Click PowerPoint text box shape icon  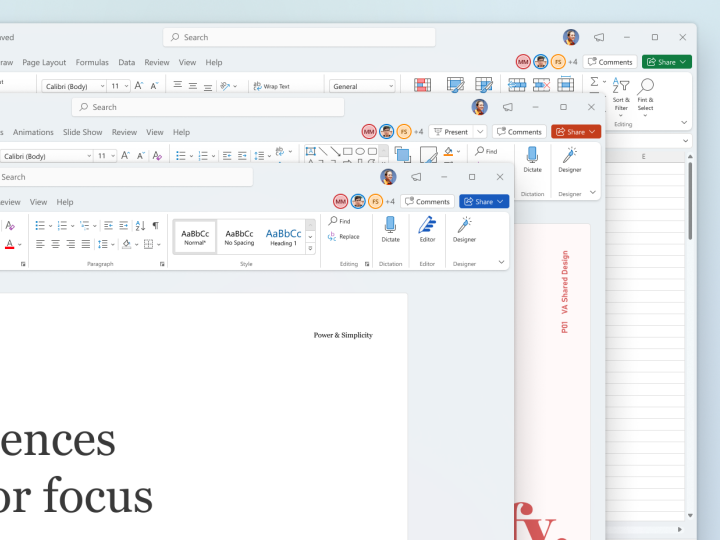pyautogui.click(x=310, y=151)
